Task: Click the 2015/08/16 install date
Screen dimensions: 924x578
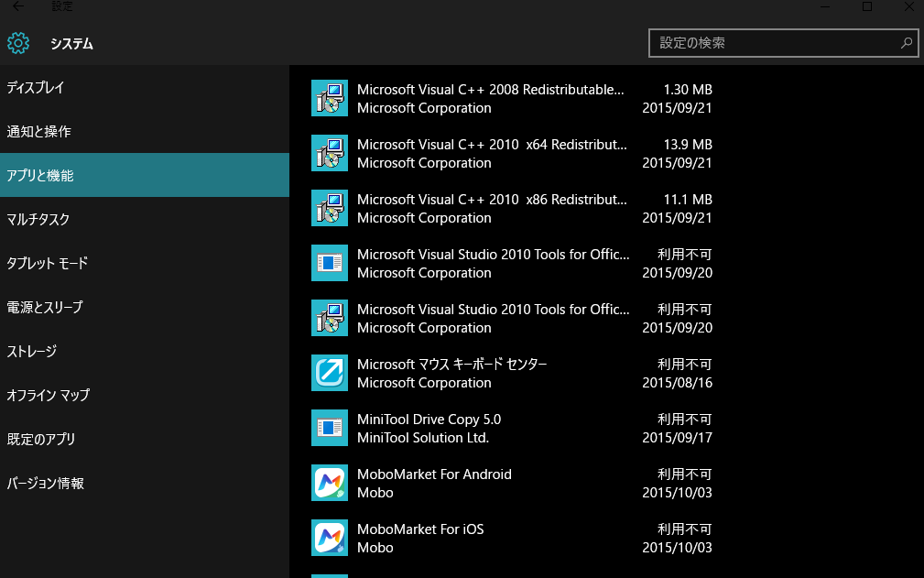Action: point(677,383)
